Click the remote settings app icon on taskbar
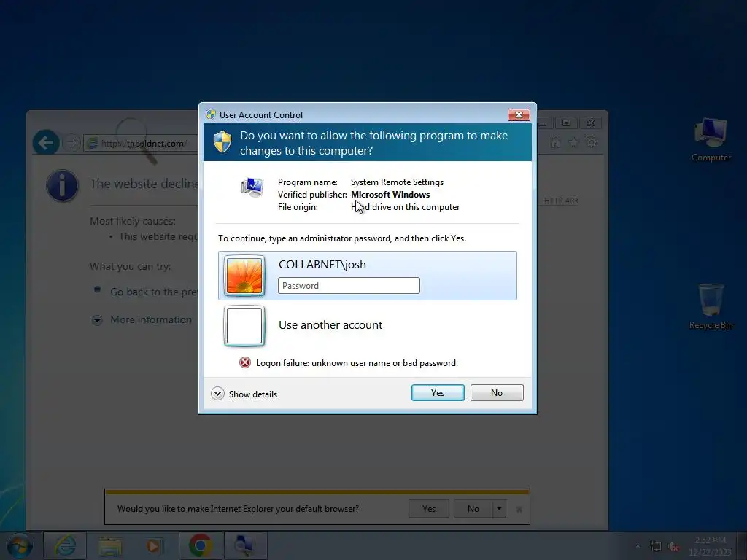This screenshot has height=560, width=747. (x=245, y=545)
